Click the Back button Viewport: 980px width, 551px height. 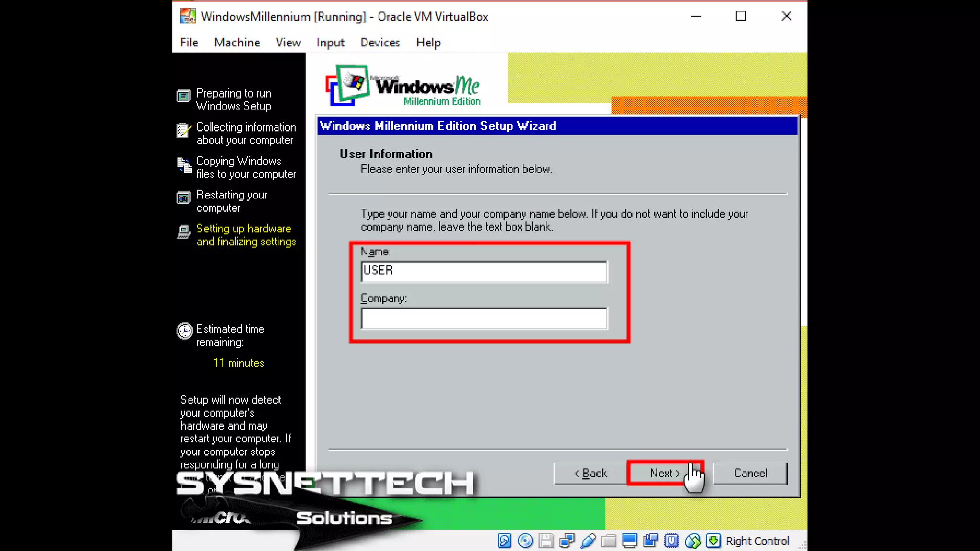(x=590, y=474)
